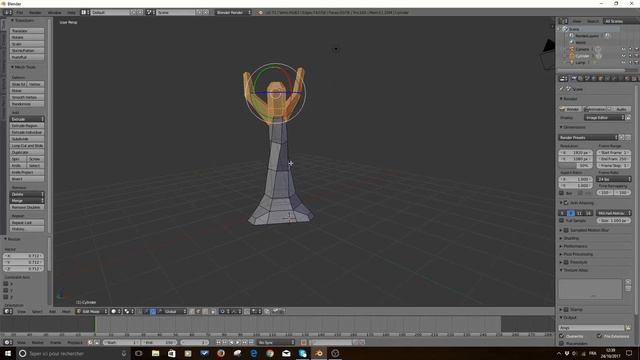
Task: Click the Render button in properties
Action: [x=570, y=109]
